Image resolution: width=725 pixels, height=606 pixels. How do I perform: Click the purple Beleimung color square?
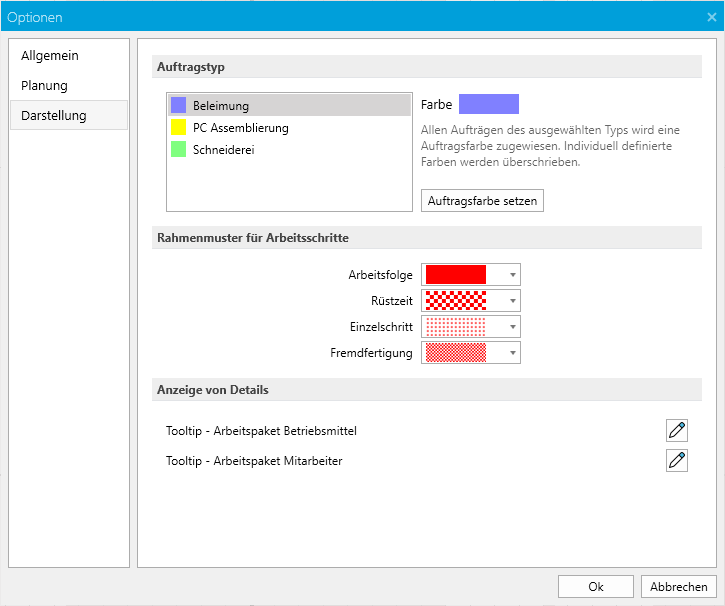(x=179, y=105)
